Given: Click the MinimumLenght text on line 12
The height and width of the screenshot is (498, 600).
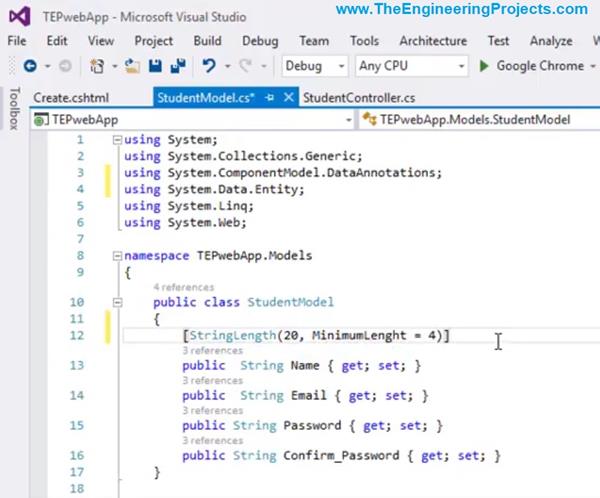Looking at the screenshot, I should pyautogui.click(x=359, y=336).
